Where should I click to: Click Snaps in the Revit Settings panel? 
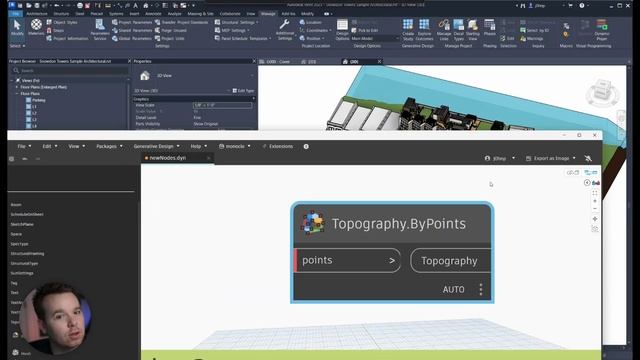(55, 30)
